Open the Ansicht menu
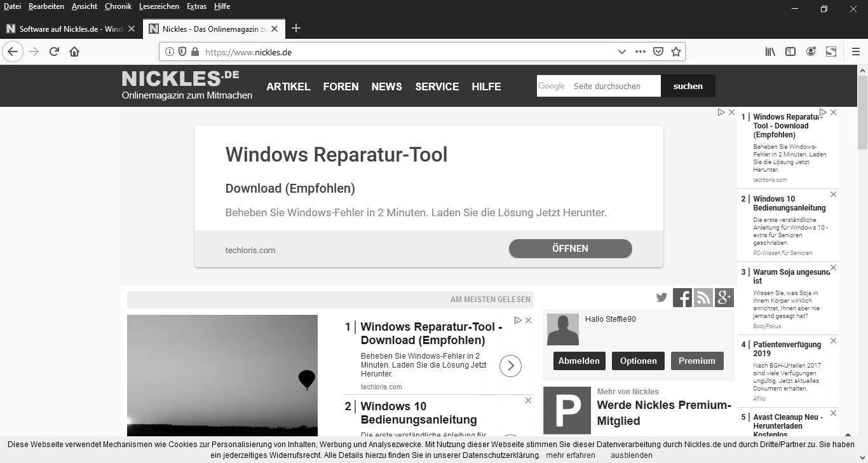Screen dimensions: 868x463 85,6
